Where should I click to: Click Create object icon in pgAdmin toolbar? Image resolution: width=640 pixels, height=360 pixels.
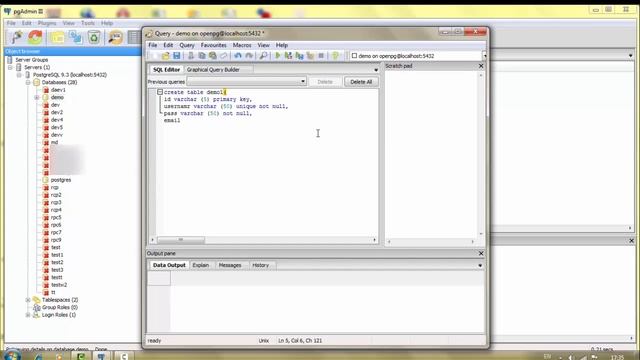pyautogui.click(x=76, y=37)
